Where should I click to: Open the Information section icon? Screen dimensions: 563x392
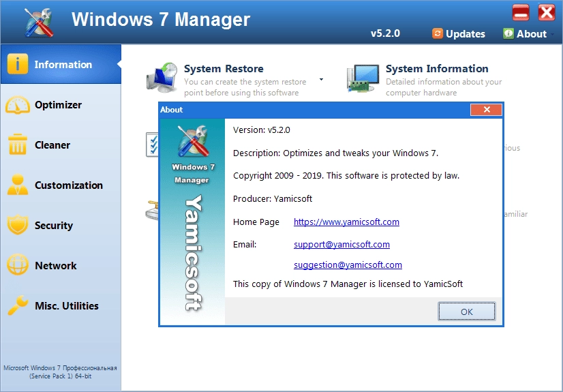pyautogui.click(x=17, y=64)
